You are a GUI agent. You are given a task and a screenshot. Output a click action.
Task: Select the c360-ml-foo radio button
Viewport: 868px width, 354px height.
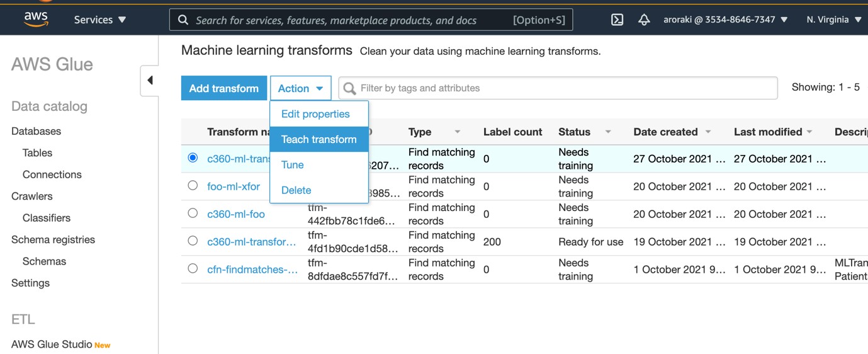(193, 213)
